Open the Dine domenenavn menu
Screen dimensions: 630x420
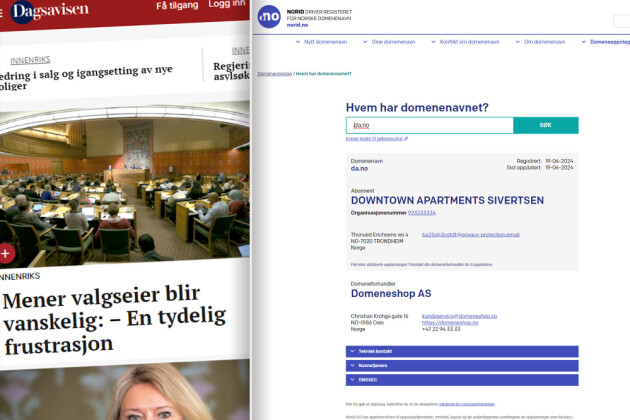coord(389,42)
